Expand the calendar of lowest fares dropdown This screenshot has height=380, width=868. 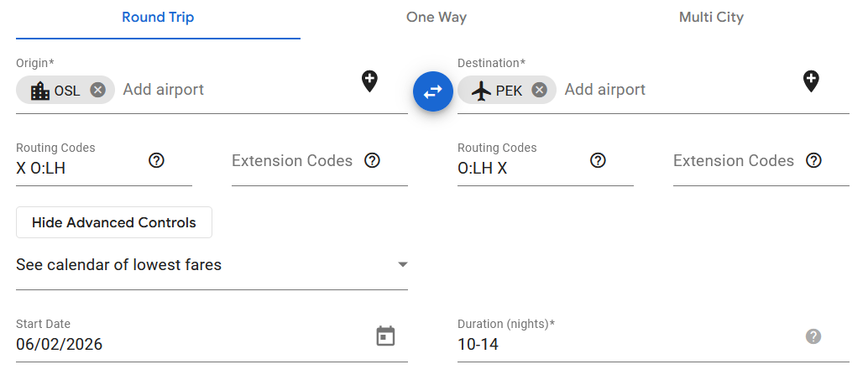coord(212,265)
